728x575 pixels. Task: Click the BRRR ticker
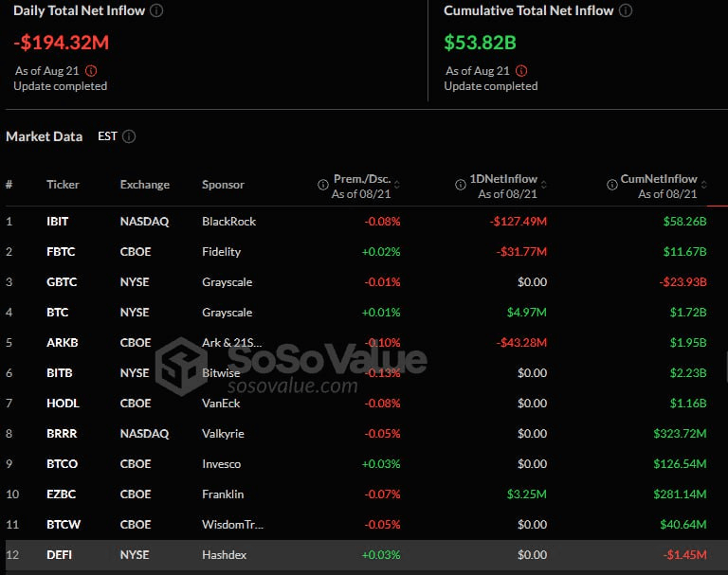(x=62, y=434)
